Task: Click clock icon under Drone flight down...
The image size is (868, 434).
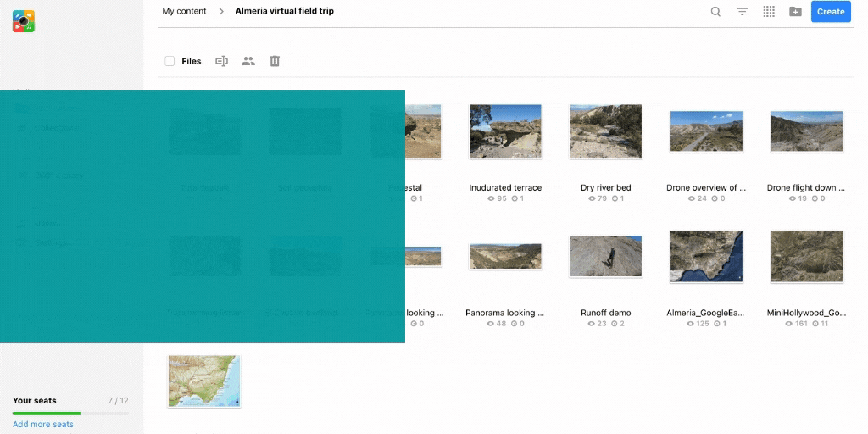Action: pos(816,198)
